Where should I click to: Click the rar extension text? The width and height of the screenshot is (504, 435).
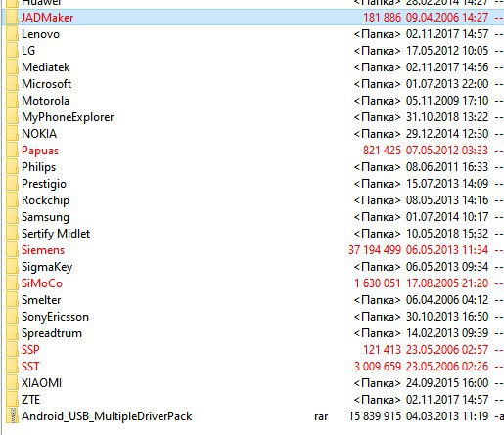[x=321, y=416]
